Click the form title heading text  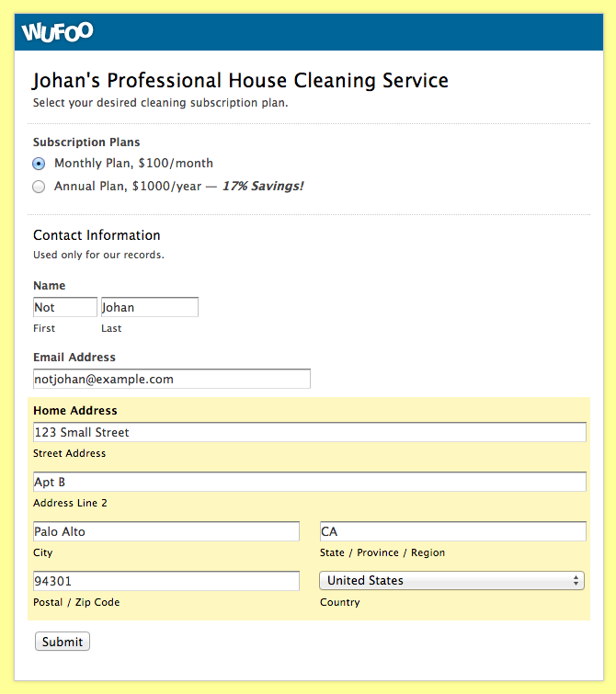click(240, 81)
